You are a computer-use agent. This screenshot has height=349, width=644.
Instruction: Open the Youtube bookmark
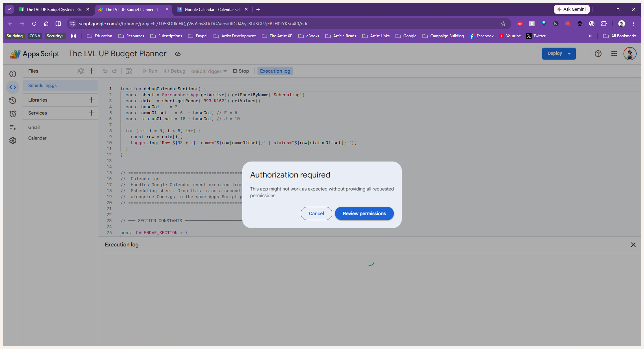point(510,36)
